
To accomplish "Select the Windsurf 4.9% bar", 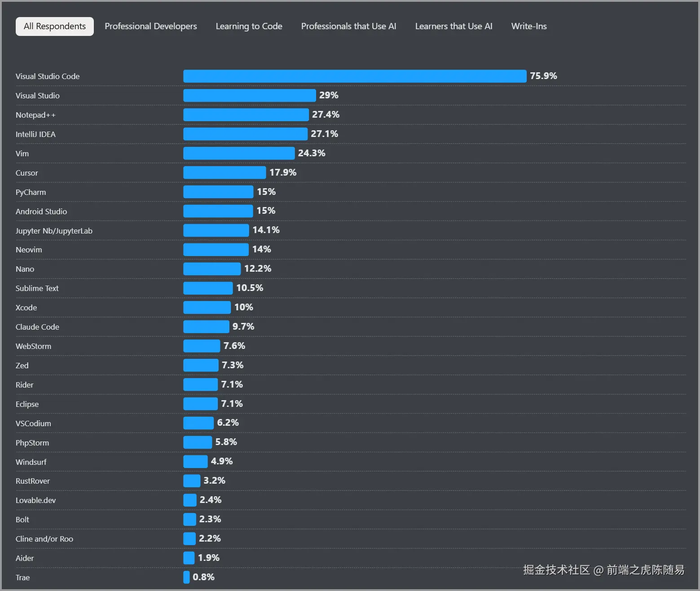I will click(195, 462).
